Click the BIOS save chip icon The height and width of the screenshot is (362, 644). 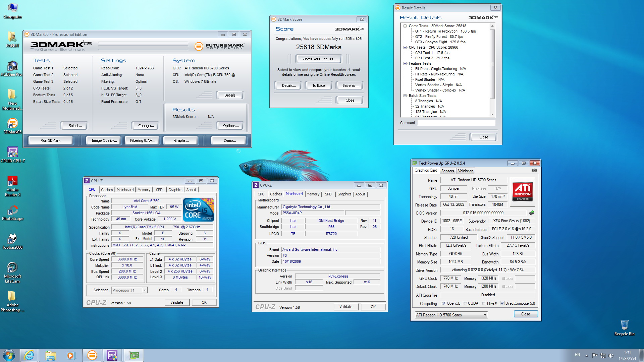(531, 213)
